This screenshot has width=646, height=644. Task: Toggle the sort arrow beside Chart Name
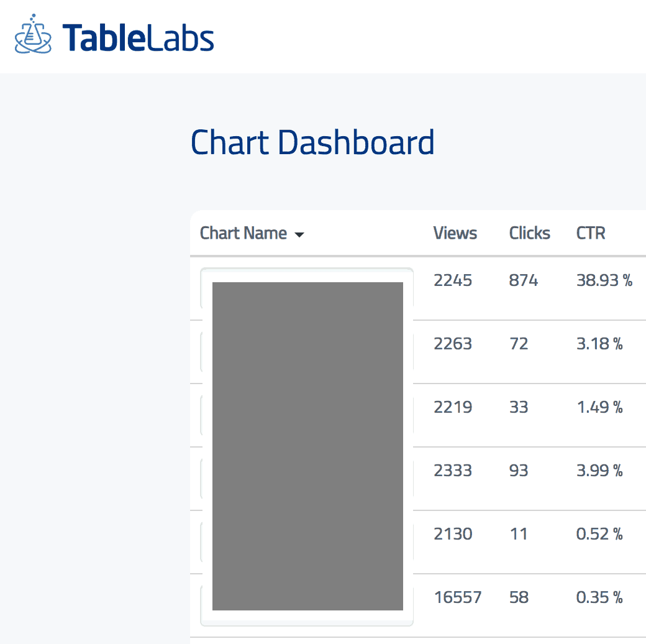pyautogui.click(x=299, y=235)
